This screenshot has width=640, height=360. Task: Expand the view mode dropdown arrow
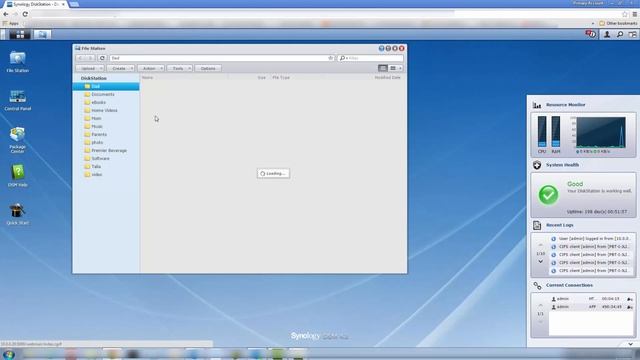pos(400,68)
